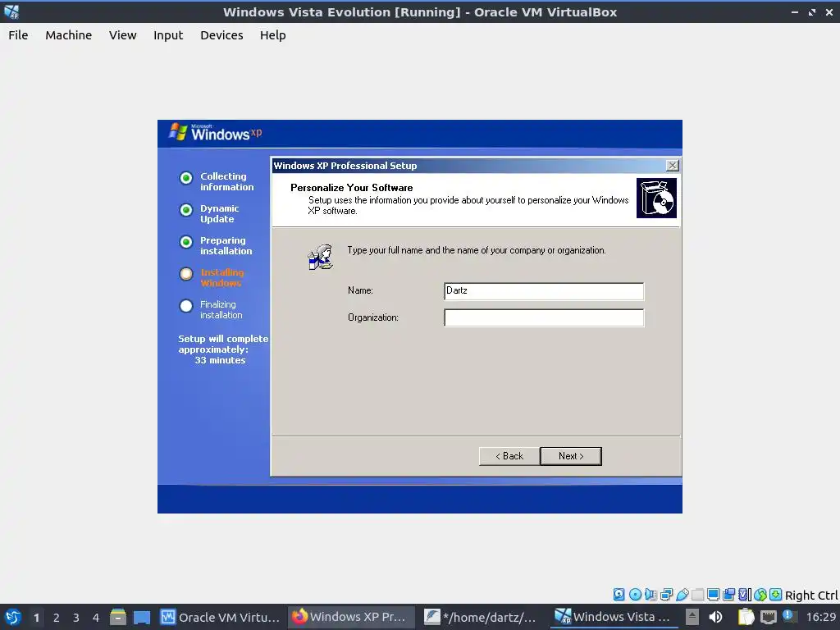This screenshot has height=630, width=840.
Task: Close the Windows XP Professional Setup dialog
Action: [x=673, y=166]
